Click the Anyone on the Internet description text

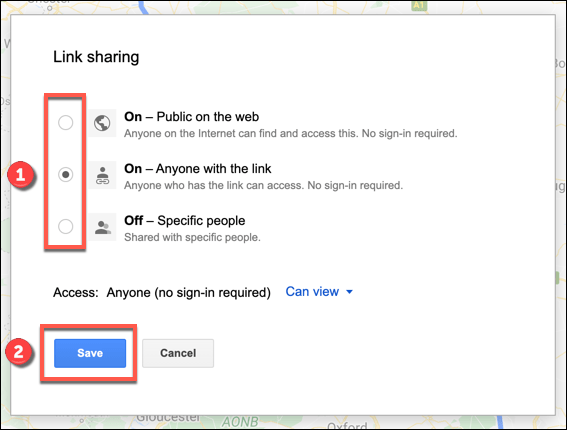tap(290, 133)
